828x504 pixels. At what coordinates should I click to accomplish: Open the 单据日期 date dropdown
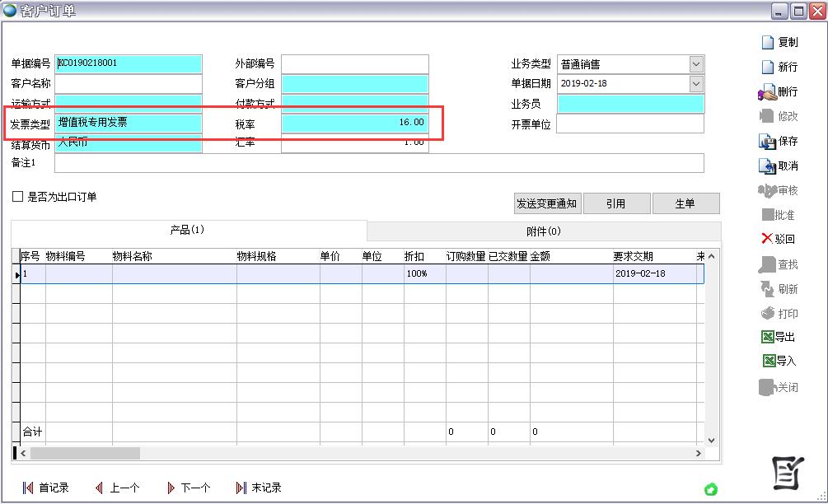[696, 84]
